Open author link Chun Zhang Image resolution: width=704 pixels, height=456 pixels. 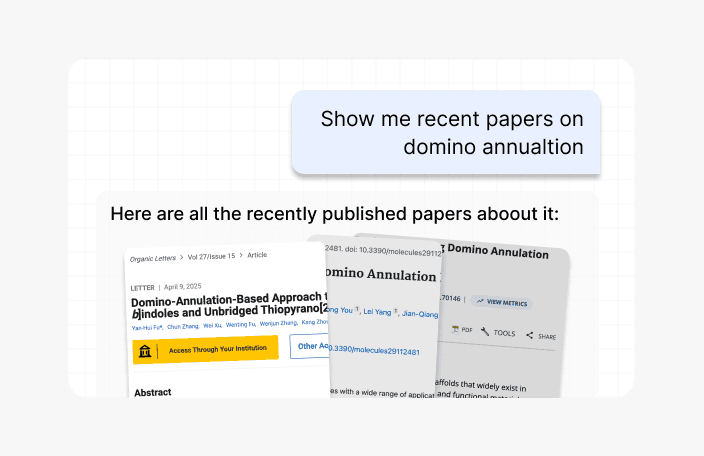[x=183, y=326]
